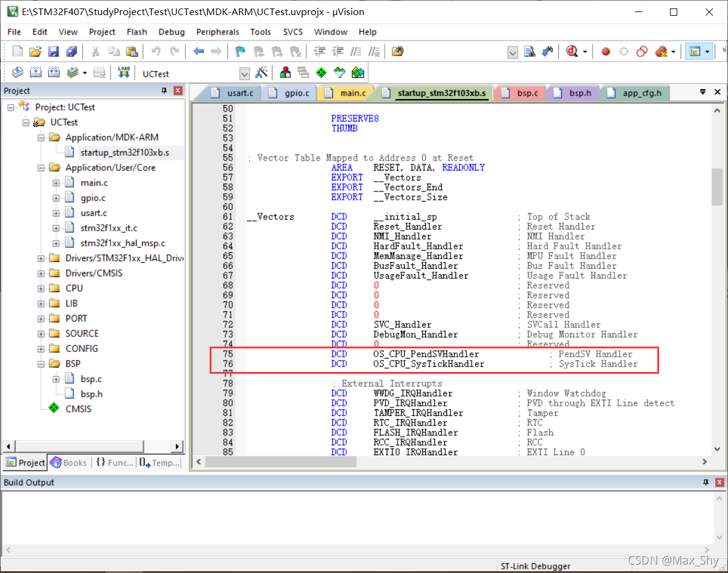Open the find text combo box dropdown arrow
The width and height of the screenshot is (728, 573).
(512, 53)
